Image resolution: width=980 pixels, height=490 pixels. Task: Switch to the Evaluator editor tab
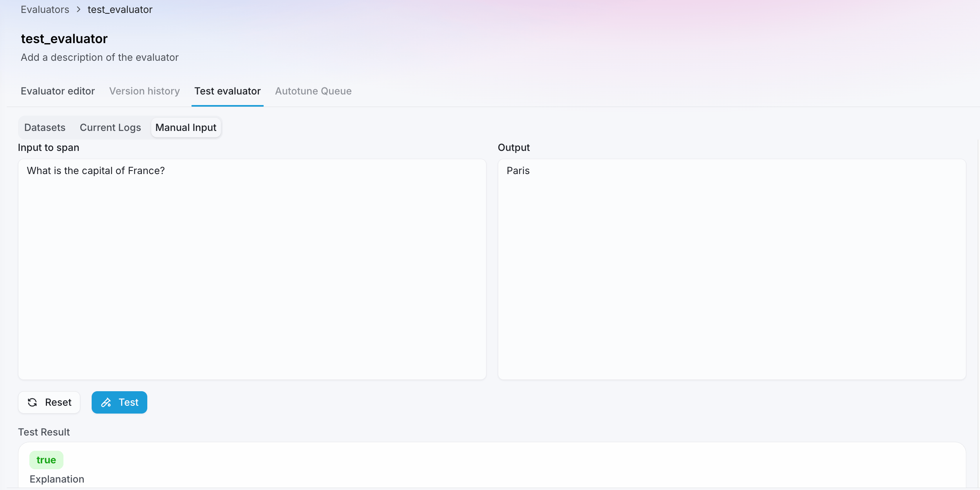click(x=58, y=91)
